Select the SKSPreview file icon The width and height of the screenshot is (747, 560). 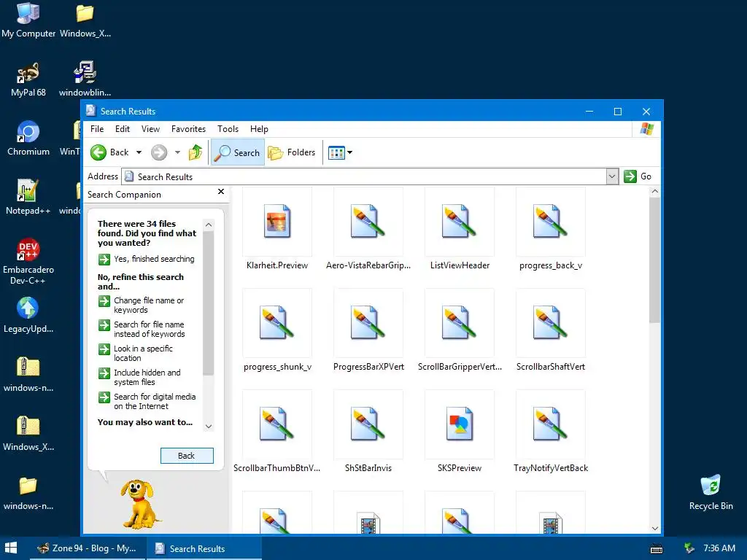point(460,424)
